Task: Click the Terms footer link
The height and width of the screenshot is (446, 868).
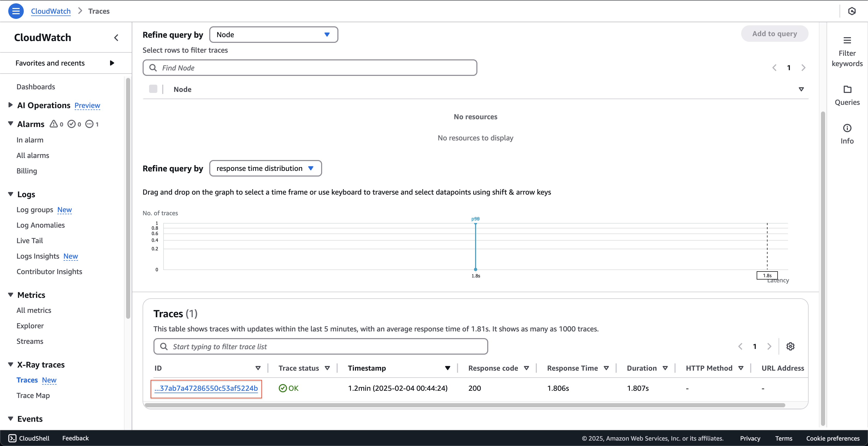Action: point(784,438)
